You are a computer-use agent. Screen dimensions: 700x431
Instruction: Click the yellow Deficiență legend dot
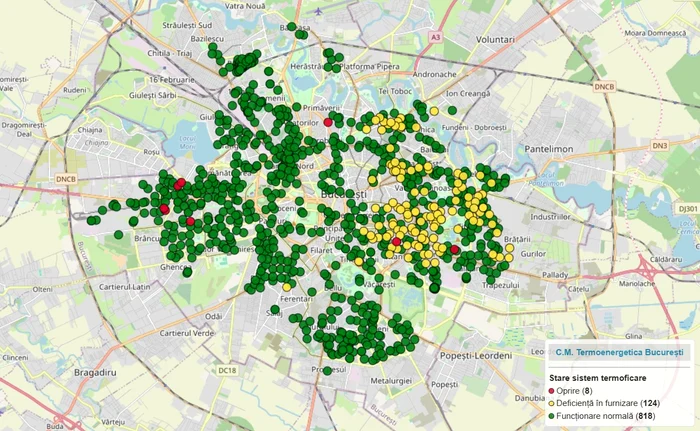[x=550, y=403]
